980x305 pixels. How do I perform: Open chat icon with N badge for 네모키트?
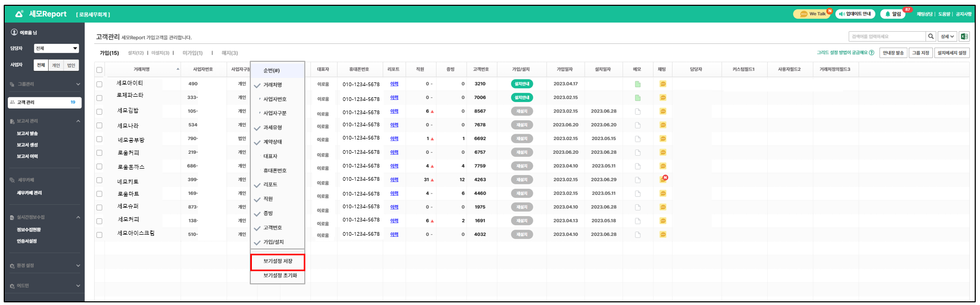663,180
